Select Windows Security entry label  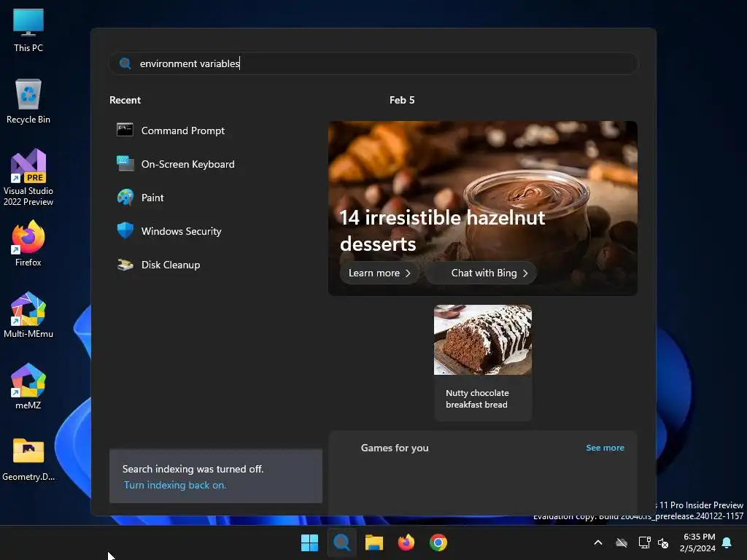[182, 231]
